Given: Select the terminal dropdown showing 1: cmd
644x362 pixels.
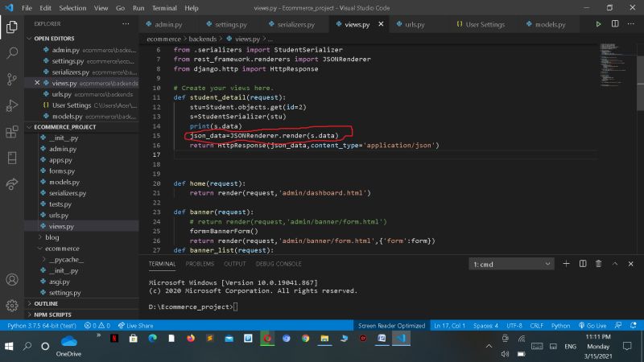Looking at the screenshot, I should click(x=511, y=264).
